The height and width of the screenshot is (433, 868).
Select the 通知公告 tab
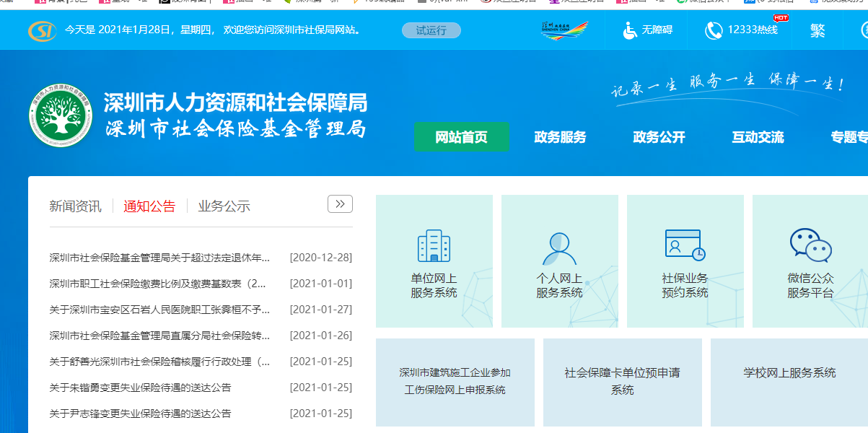click(149, 206)
